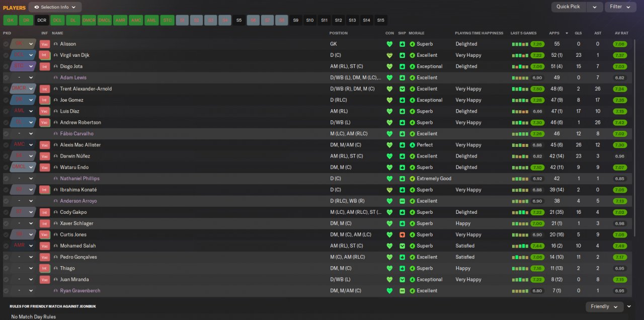Image resolution: width=644 pixels, height=320 pixels.
Task: Click the person icon beside Thiago
Action: 56,269
